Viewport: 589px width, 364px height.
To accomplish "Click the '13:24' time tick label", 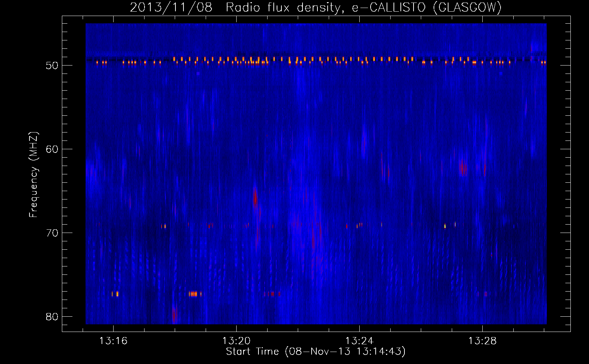I will point(359,341).
